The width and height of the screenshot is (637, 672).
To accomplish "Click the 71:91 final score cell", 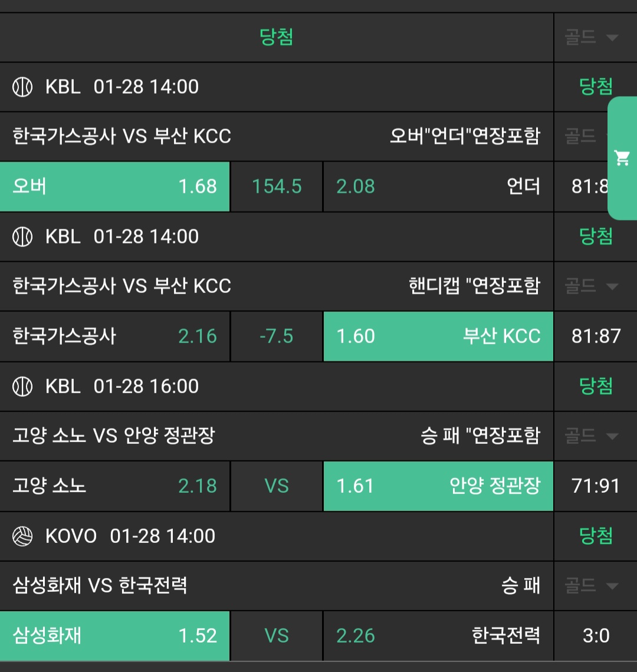I will (x=596, y=486).
